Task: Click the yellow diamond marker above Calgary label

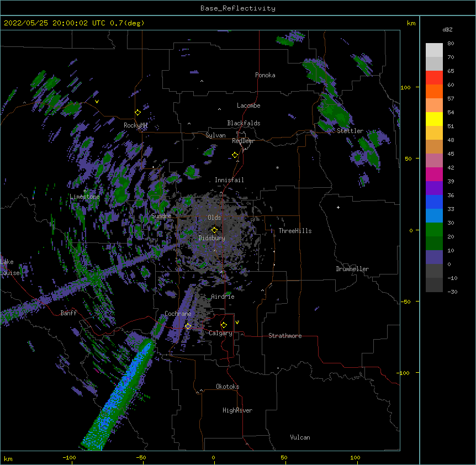Action: click(x=224, y=325)
